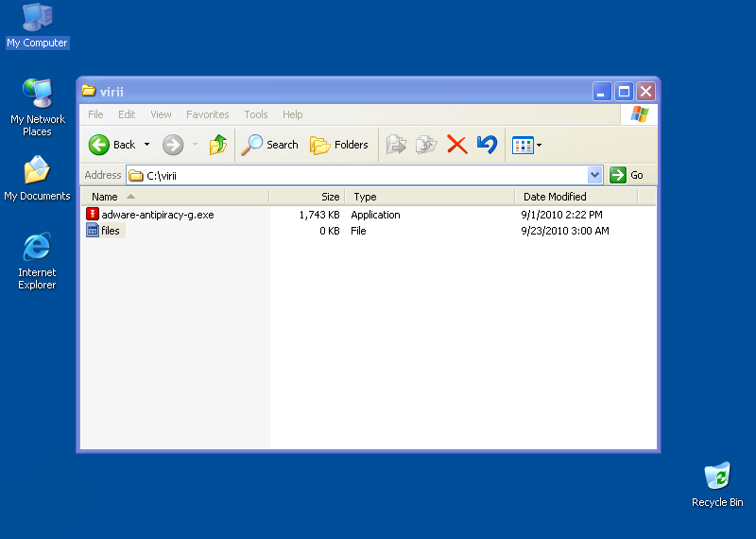Select the Recycle Bin desktop icon
Image resolution: width=756 pixels, height=539 pixels.
point(717,484)
